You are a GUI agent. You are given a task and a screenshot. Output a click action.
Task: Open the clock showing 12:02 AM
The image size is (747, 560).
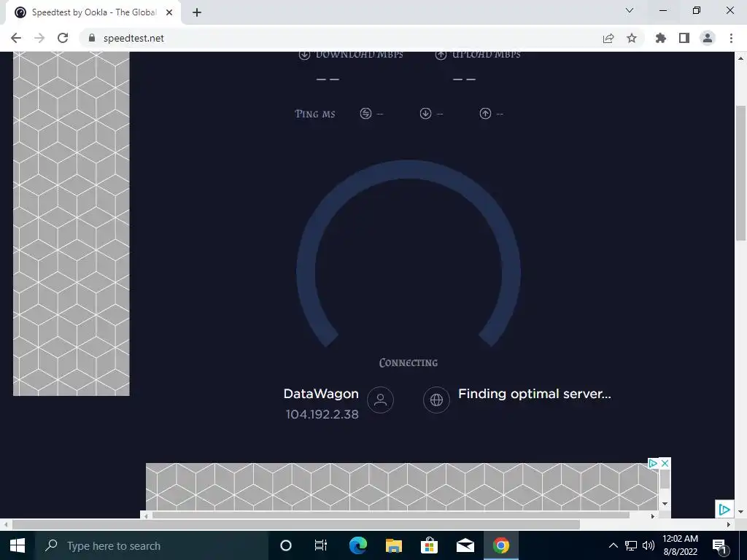point(681,545)
